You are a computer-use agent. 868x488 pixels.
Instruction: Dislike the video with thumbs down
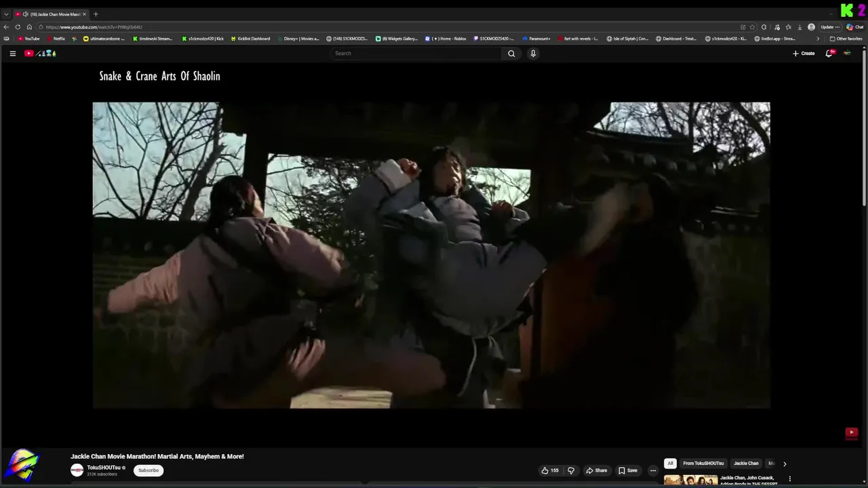click(571, 470)
